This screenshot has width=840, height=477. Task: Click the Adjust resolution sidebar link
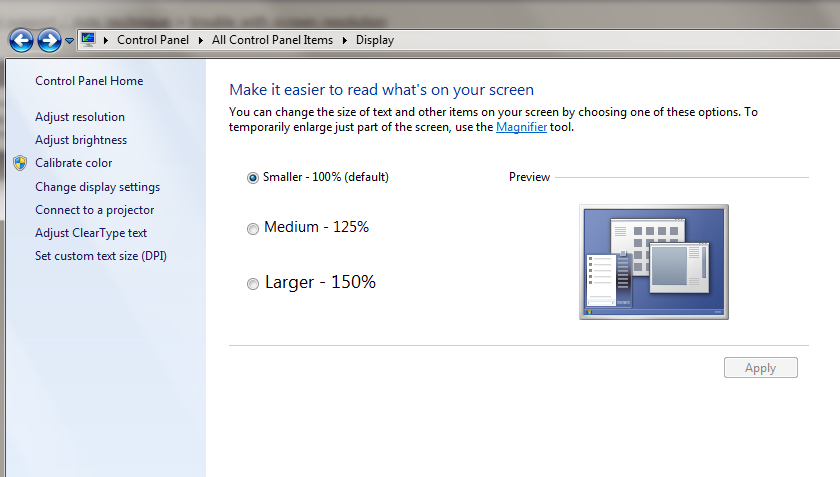click(x=80, y=117)
